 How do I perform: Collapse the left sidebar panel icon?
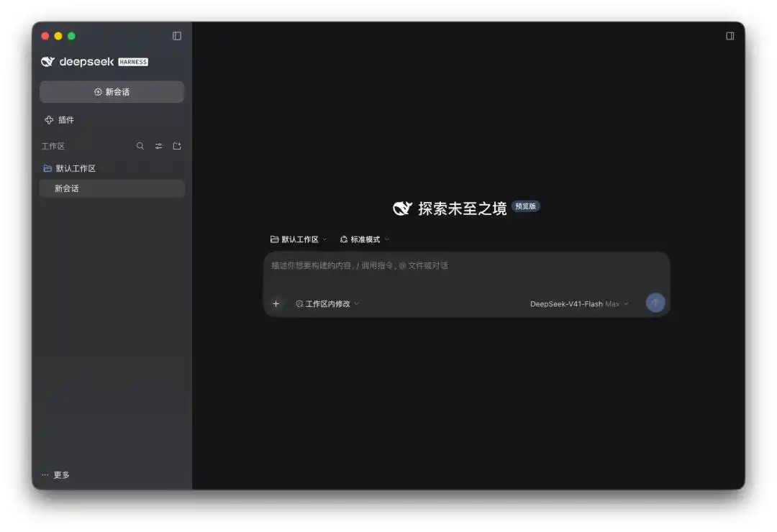coord(177,36)
